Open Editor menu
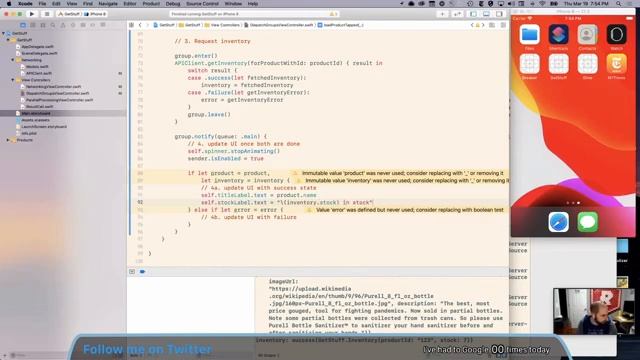 click(130, 4)
